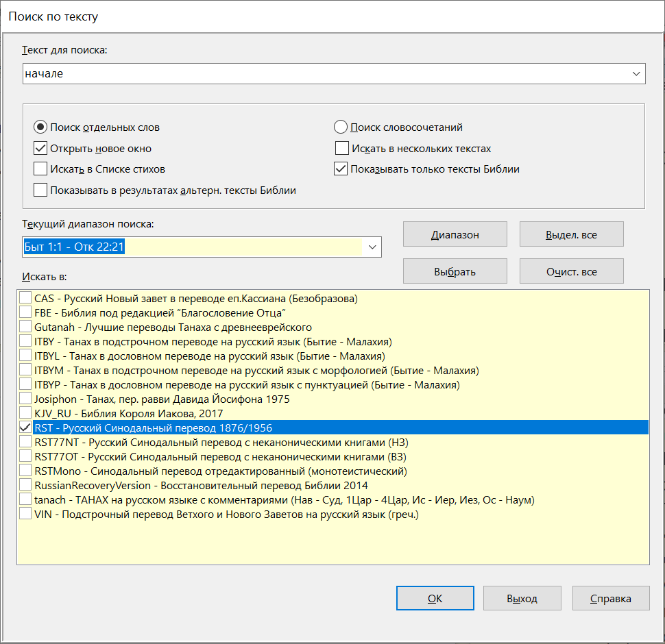Check the CAS translation checkbox
The image size is (665, 644).
click(25, 298)
